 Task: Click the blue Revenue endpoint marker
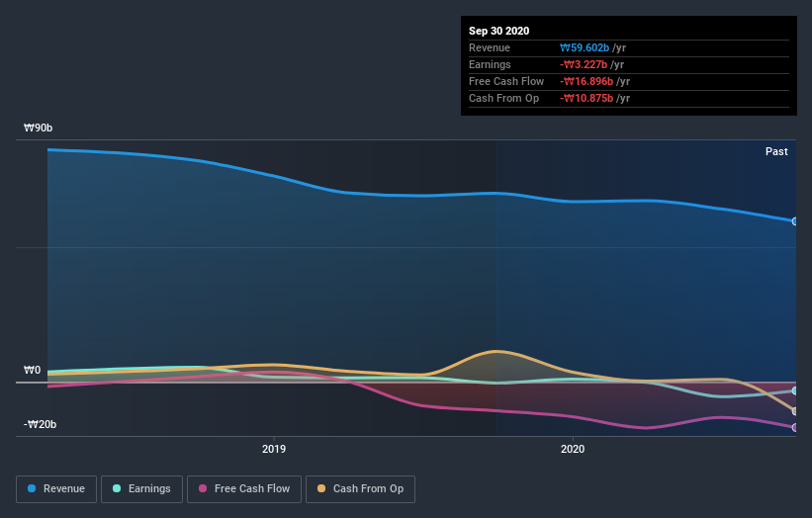(794, 221)
